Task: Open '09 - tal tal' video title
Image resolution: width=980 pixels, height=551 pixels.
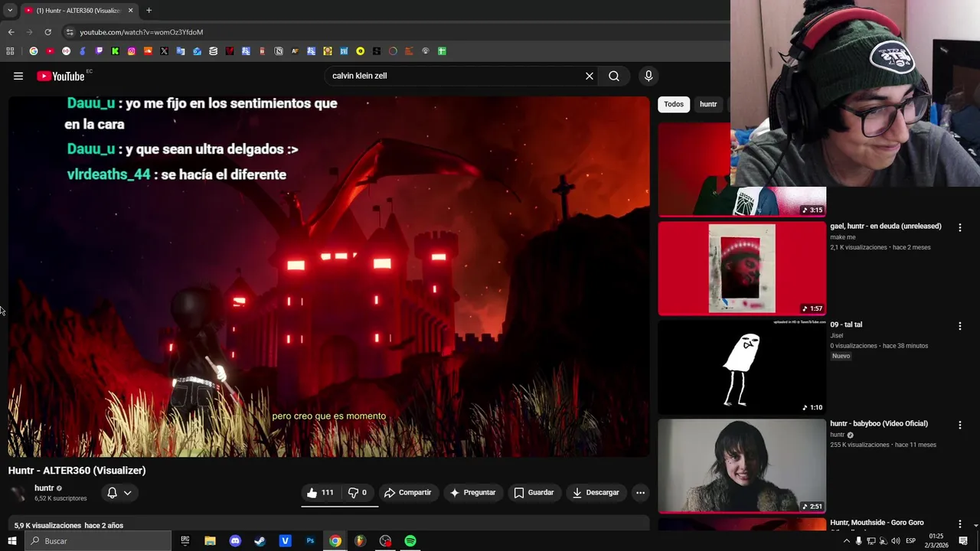Action: pos(846,324)
